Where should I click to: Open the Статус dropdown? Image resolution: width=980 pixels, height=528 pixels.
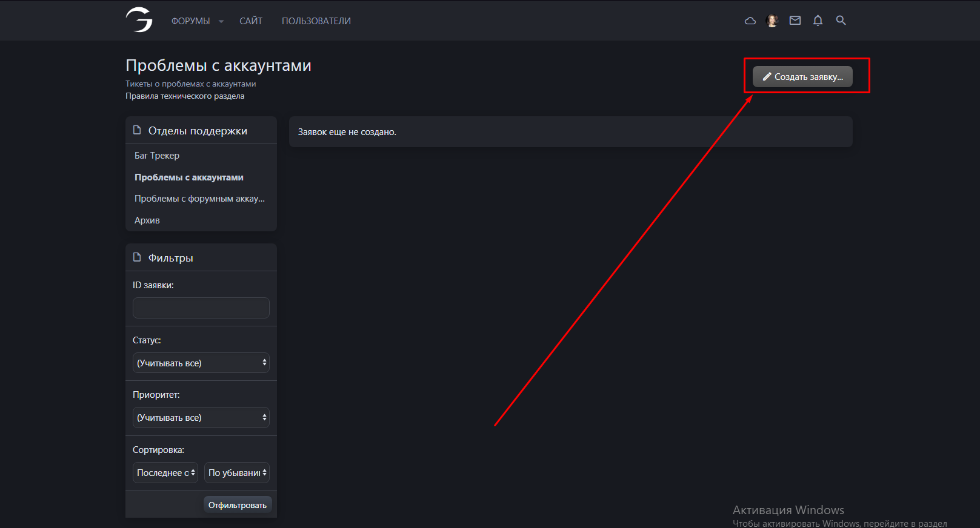(x=201, y=363)
